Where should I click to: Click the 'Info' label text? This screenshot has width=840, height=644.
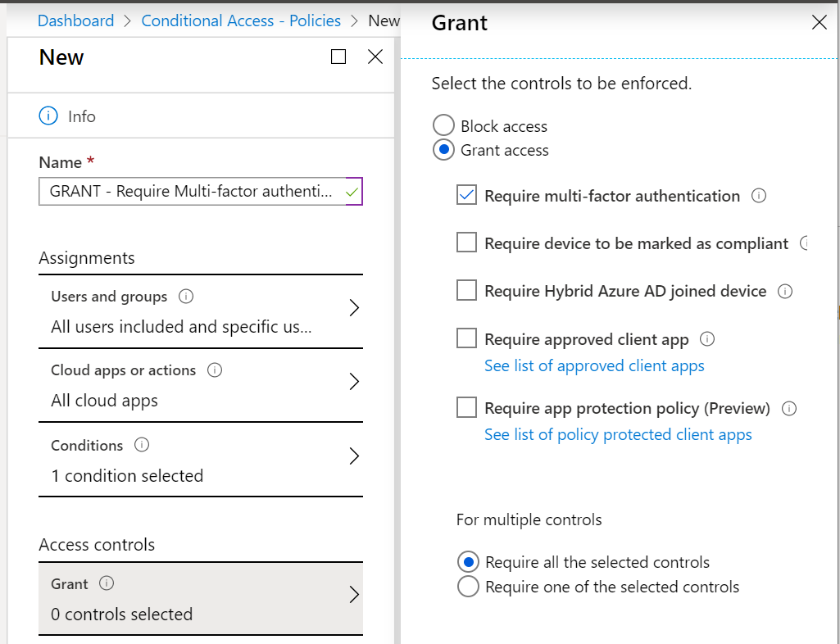pyautogui.click(x=81, y=116)
